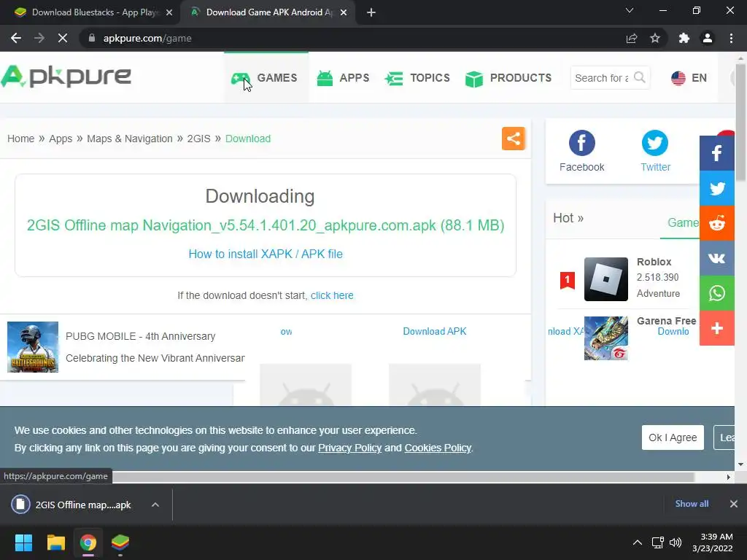Click the 2GIS apk file name link

pyautogui.click(x=266, y=225)
